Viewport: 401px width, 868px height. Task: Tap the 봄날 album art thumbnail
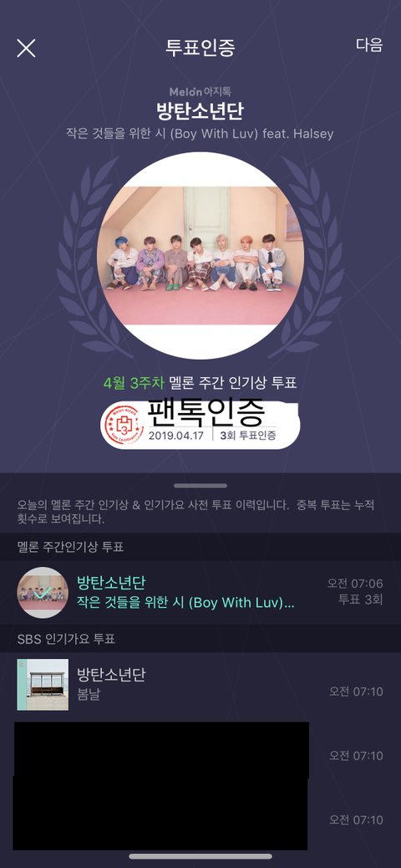click(x=43, y=684)
